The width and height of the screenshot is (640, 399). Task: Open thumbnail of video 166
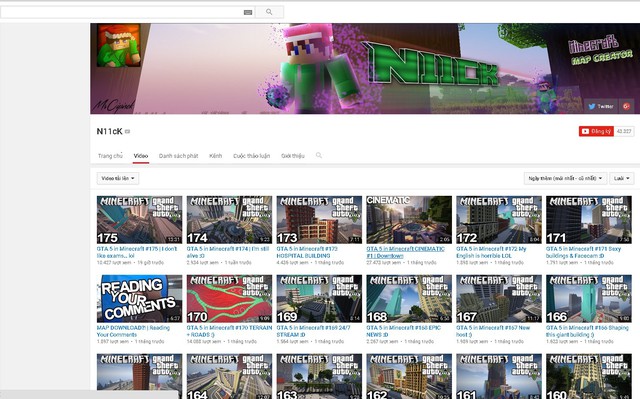(x=589, y=299)
